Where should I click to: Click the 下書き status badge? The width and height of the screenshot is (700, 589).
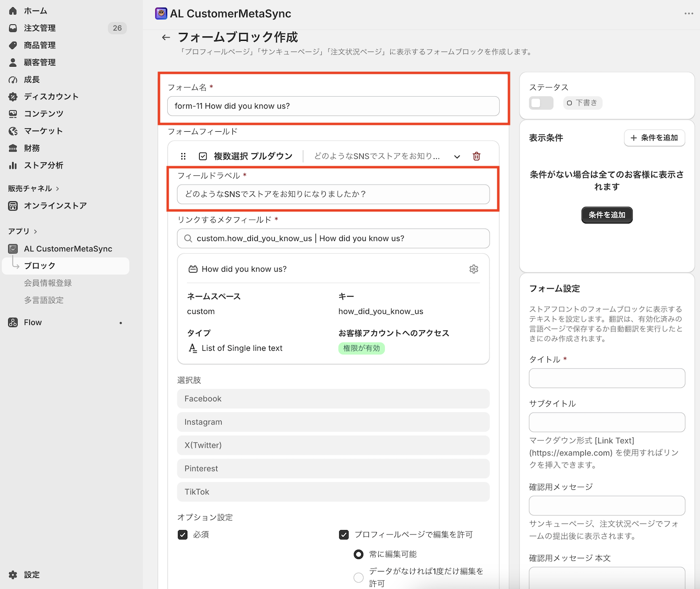(x=583, y=103)
